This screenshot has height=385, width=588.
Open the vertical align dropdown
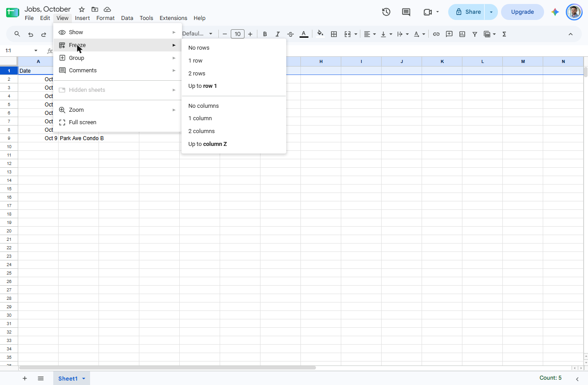tap(387, 34)
